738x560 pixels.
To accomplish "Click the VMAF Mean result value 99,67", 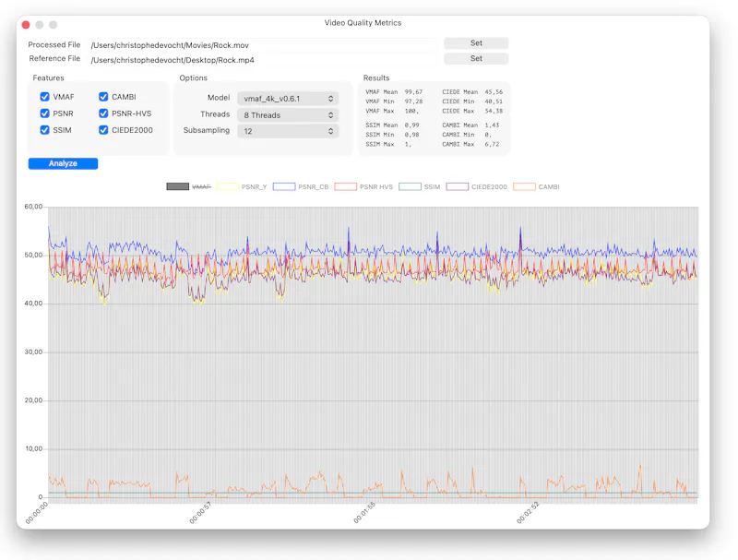I will [x=413, y=92].
